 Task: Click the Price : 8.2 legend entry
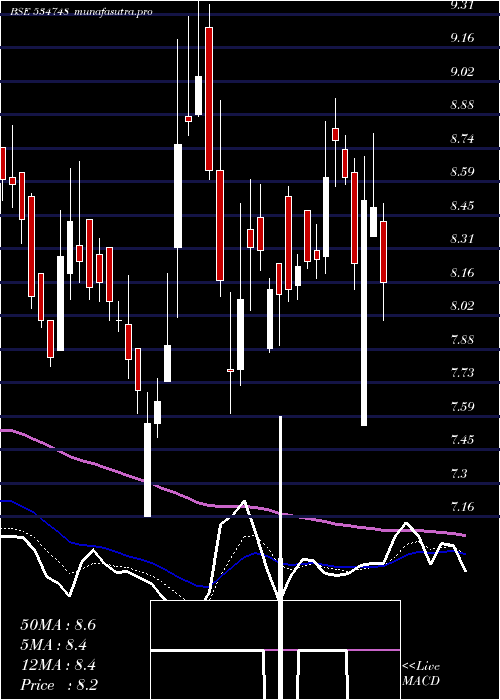tap(59, 685)
